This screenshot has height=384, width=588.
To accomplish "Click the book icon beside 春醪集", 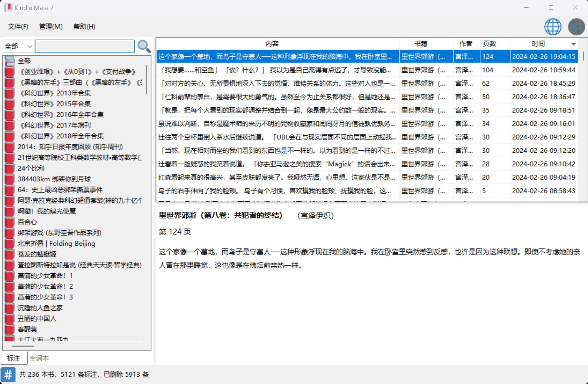I will 10,329.
